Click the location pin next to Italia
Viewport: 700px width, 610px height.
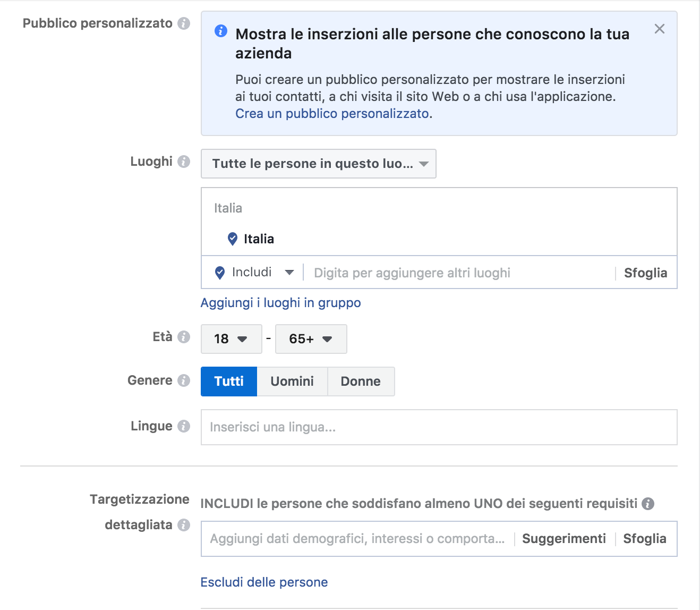pos(232,239)
